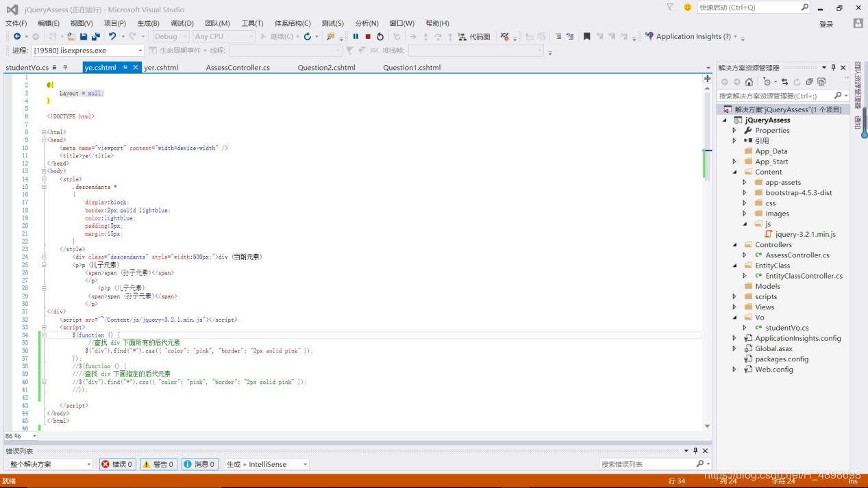
Task: Click the Application Insights toolbar icon
Action: coord(649,36)
